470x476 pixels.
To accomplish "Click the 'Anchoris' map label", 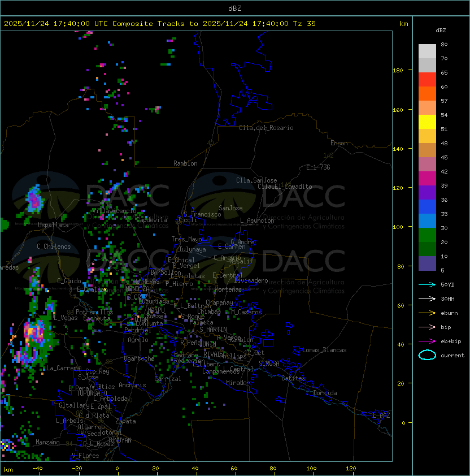I will (x=132, y=385).
